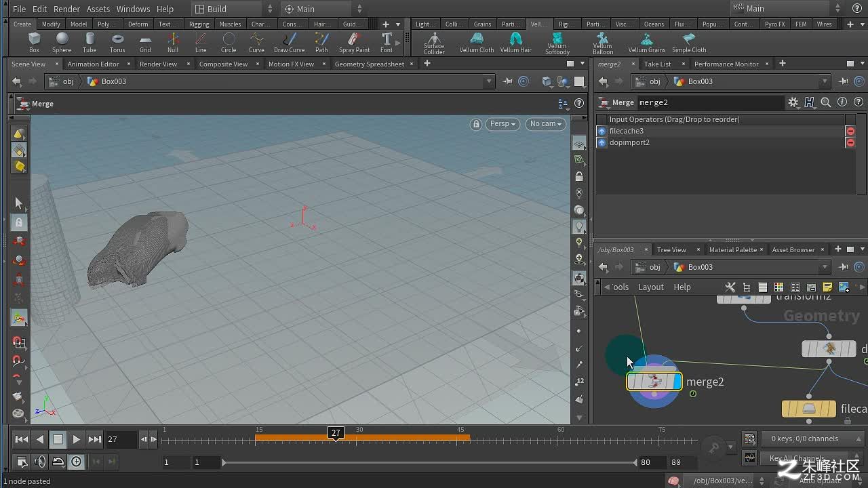Open Render menu
Viewport: 868px width, 488px height.
click(x=66, y=9)
